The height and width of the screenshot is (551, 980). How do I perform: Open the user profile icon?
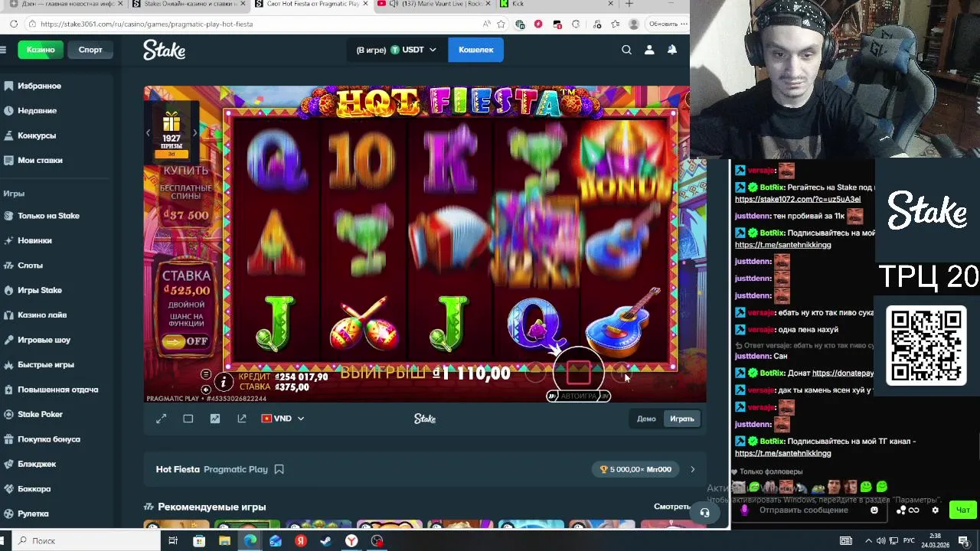[649, 50]
